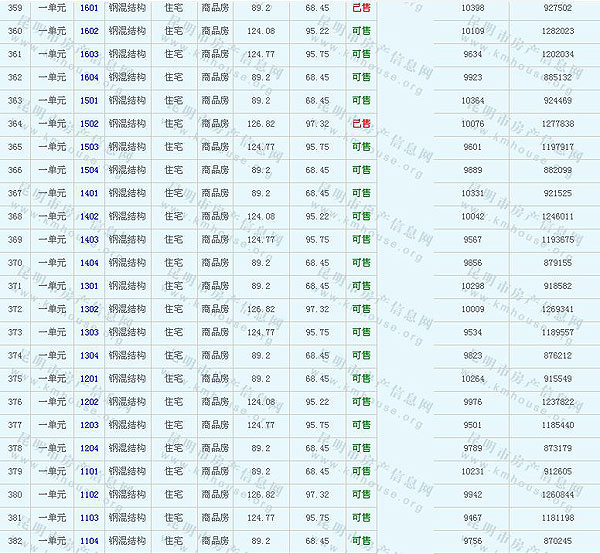Select row number 370 cell
The height and width of the screenshot is (554, 600).
click(x=14, y=263)
